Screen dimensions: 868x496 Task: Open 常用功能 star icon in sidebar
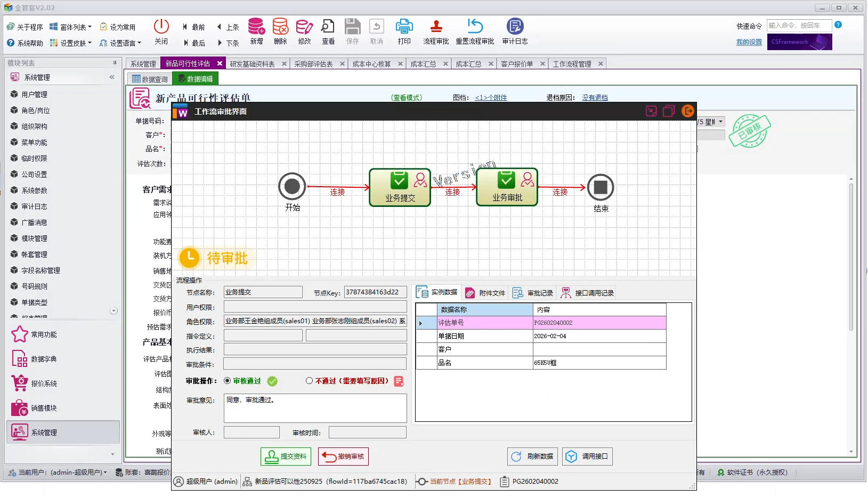[x=20, y=334]
